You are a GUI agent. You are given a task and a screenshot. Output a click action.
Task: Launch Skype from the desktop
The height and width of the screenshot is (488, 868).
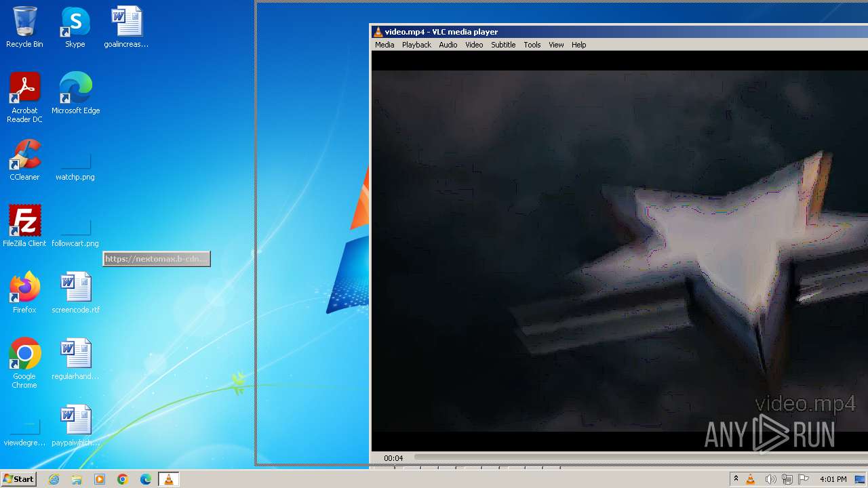pos(75,27)
